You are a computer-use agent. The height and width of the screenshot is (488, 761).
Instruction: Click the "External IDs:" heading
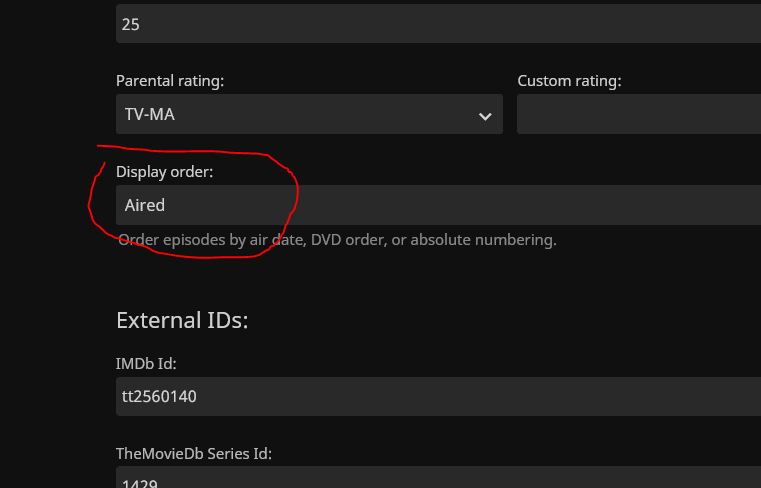pos(182,321)
